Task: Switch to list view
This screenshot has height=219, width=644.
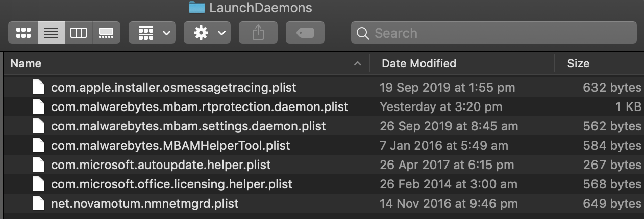Action: pos(51,33)
